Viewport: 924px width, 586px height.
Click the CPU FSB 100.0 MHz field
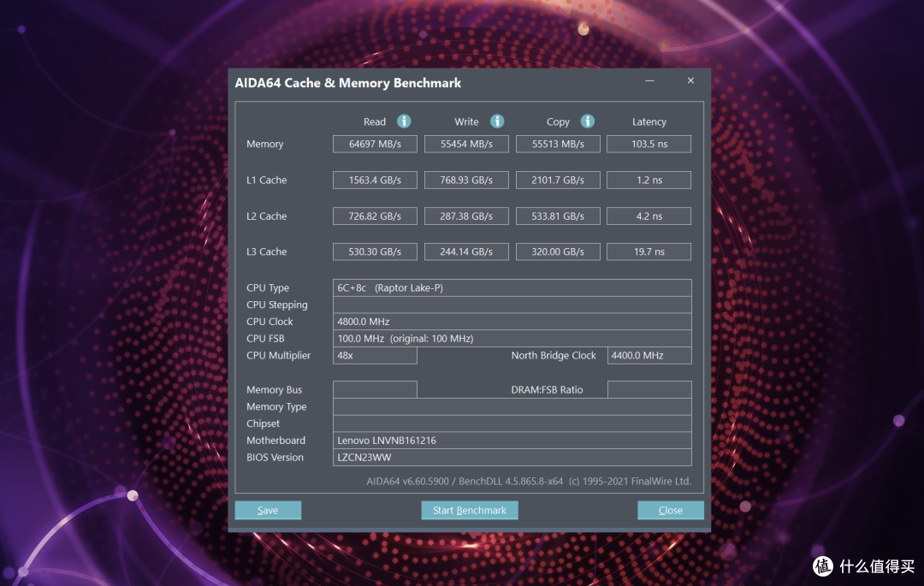[x=512, y=339]
